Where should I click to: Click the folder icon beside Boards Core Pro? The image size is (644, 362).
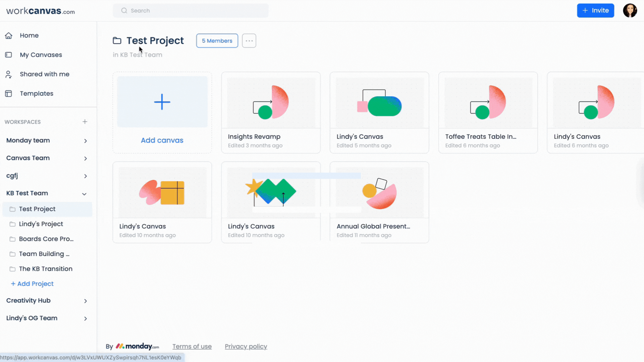pos(12,239)
